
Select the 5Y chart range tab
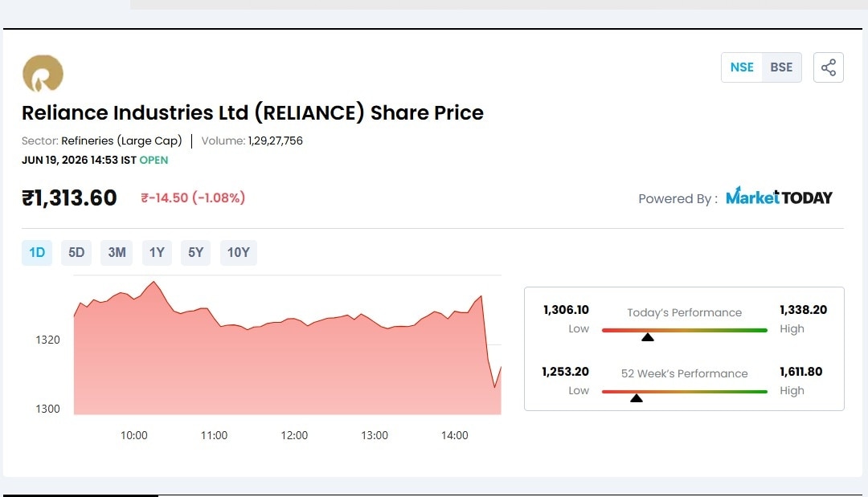point(195,253)
